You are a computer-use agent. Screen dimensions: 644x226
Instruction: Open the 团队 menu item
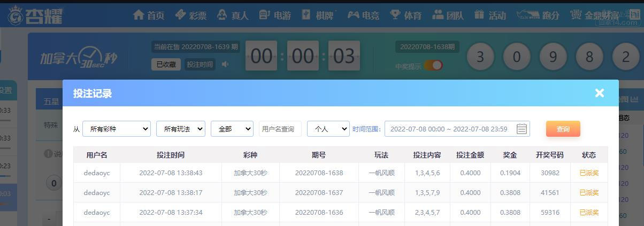(448, 15)
